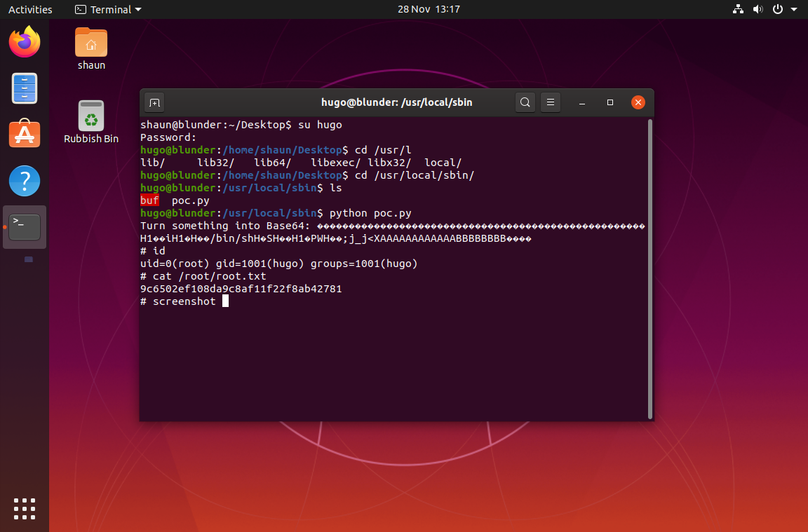Click the terminal title hugo@blunder

coord(397,102)
